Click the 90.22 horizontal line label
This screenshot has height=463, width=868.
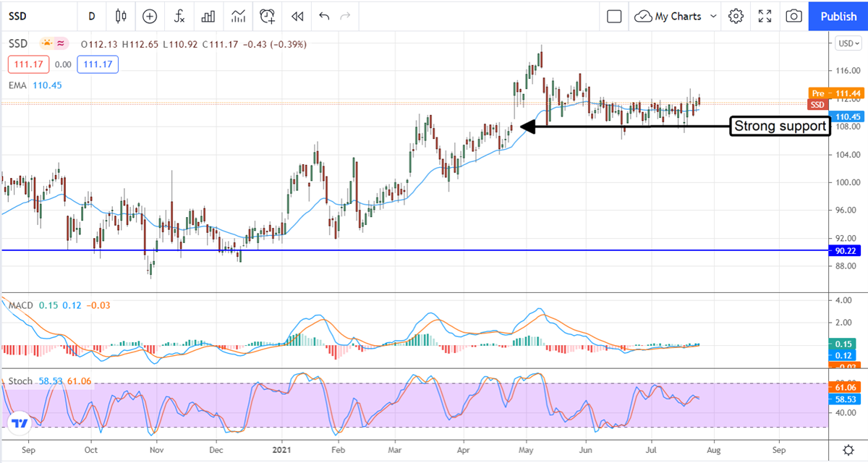click(x=845, y=250)
